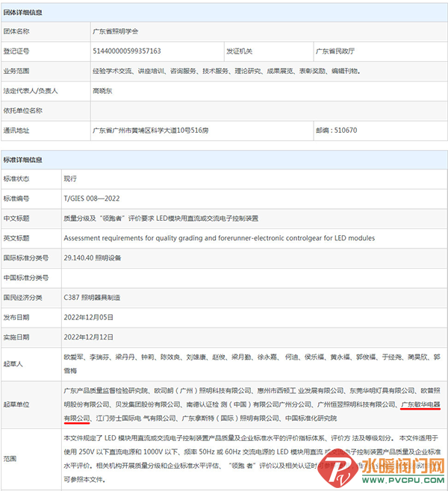Click the 依托单位名称 label
The width and height of the screenshot is (448, 491).
pyautogui.click(x=22, y=110)
